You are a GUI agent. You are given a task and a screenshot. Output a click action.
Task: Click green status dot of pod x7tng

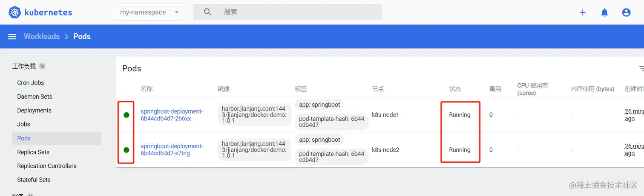coord(126,150)
